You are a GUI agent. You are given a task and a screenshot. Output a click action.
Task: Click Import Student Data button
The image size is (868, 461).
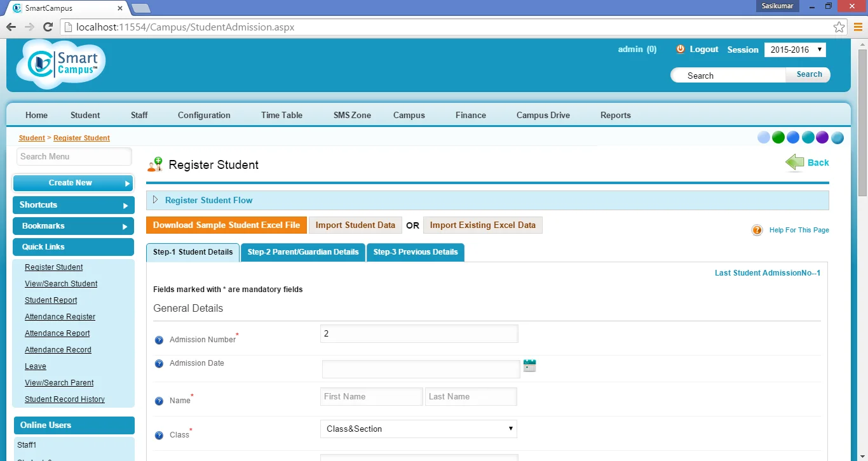355,225
